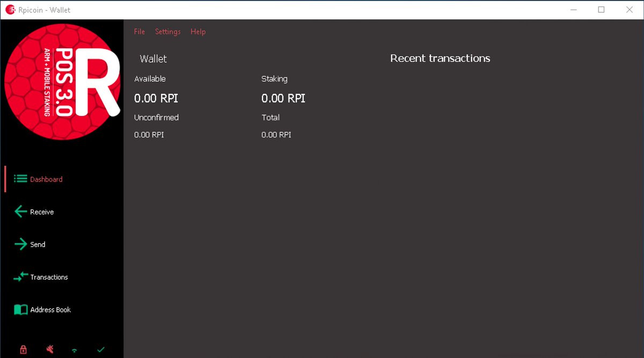Open Receive via its left-arrow icon
644x358 pixels.
pos(20,211)
